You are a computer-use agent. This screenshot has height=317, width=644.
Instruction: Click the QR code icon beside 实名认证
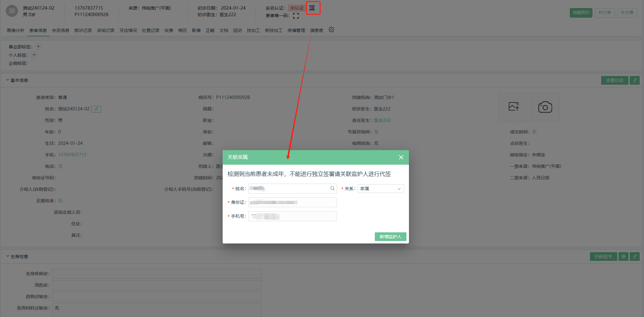pyautogui.click(x=312, y=8)
